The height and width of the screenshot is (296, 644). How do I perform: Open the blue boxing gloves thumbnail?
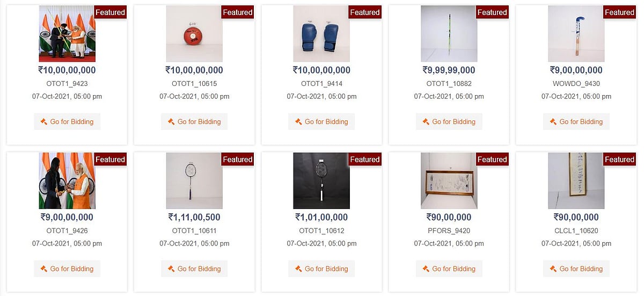pos(321,34)
